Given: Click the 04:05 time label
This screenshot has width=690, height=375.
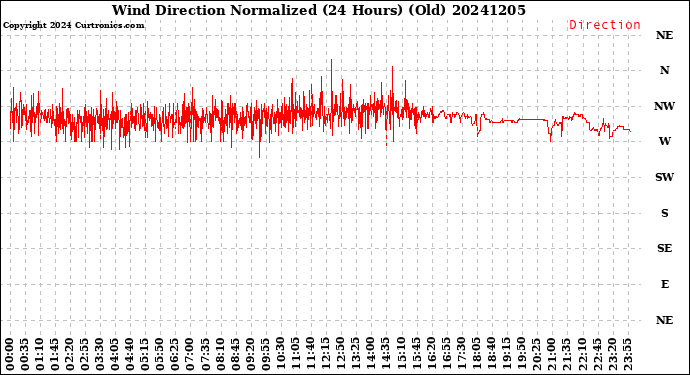Looking at the screenshot, I should click(x=115, y=354).
